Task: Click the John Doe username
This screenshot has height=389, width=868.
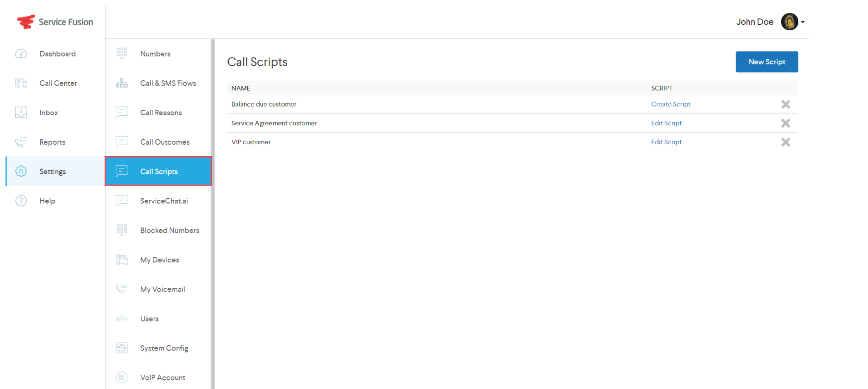Action: tap(755, 22)
